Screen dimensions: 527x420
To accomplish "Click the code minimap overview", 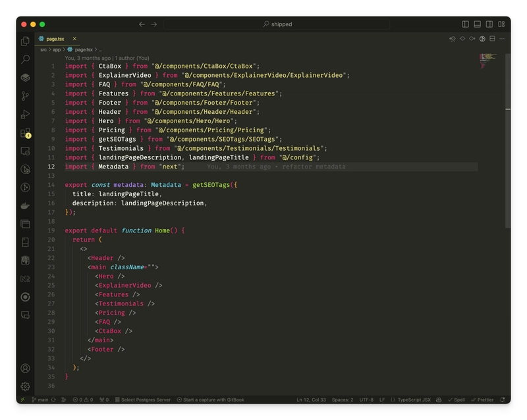I will coord(488,61).
